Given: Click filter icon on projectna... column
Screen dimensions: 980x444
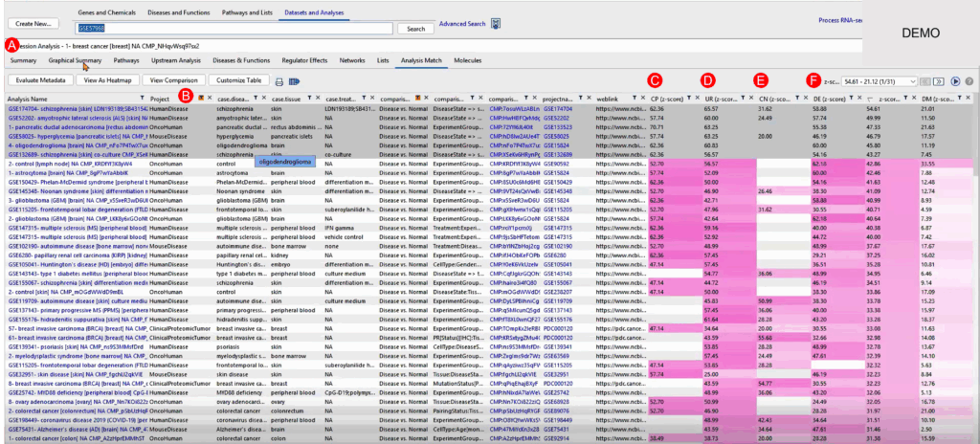Looking at the screenshot, I should click(x=581, y=99).
